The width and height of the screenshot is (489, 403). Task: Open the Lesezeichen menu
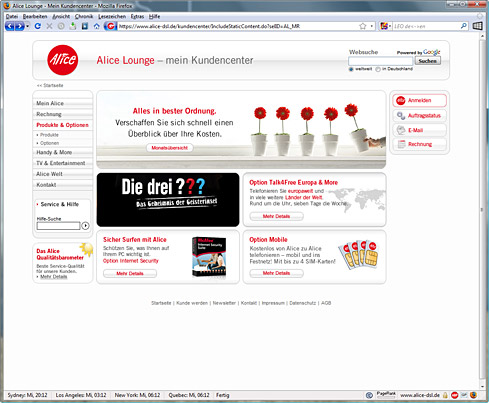(x=112, y=16)
